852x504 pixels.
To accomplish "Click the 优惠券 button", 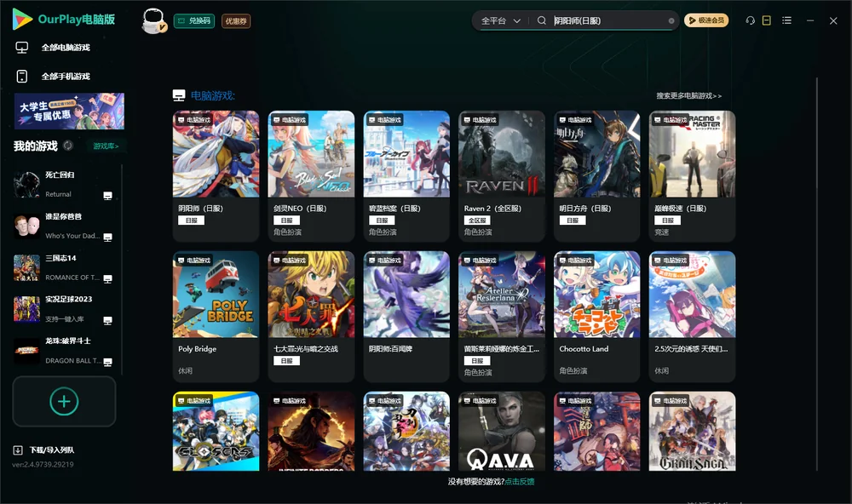I will point(236,21).
